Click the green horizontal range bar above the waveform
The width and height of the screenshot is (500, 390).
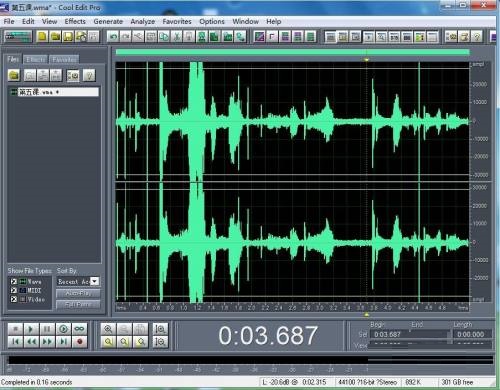point(293,52)
